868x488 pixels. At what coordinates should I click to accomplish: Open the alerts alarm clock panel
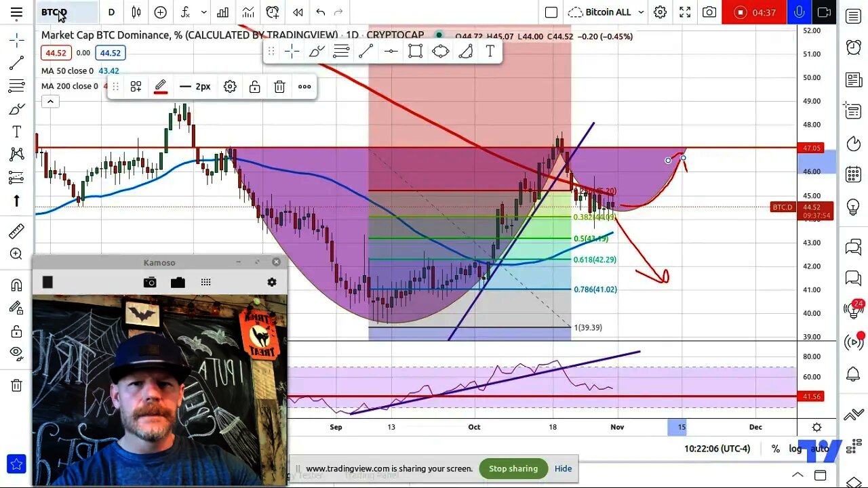tap(854, 47)
